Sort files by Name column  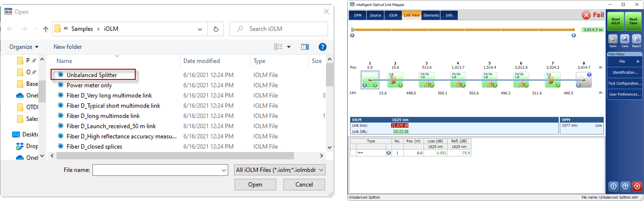coord(64,61)
